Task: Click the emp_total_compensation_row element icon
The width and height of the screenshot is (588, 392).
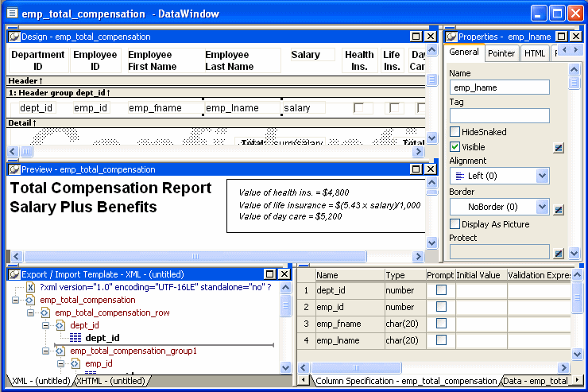Action: [47, 312]
